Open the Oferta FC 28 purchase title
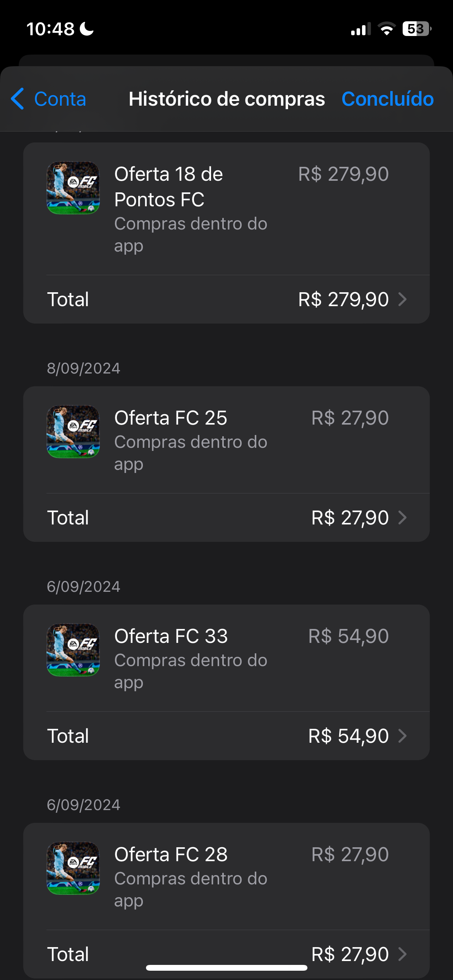Viewport: 453px width, 980px height. (171, 855)
